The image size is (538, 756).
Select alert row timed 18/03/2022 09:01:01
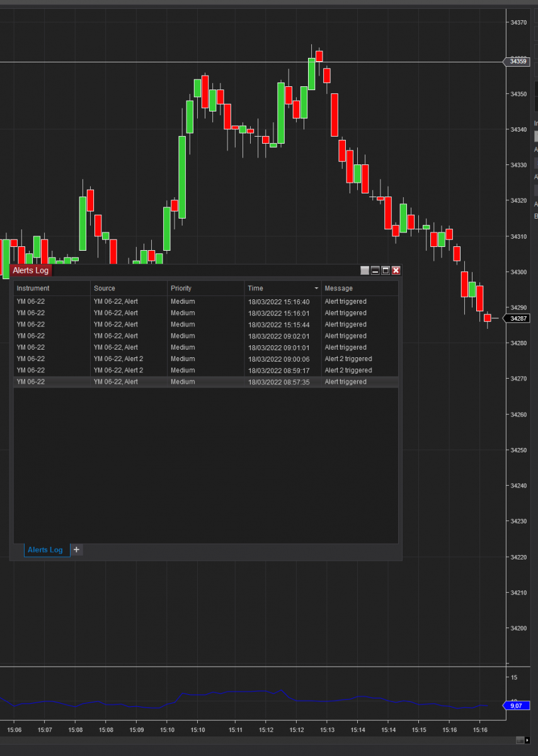point(206,347)
